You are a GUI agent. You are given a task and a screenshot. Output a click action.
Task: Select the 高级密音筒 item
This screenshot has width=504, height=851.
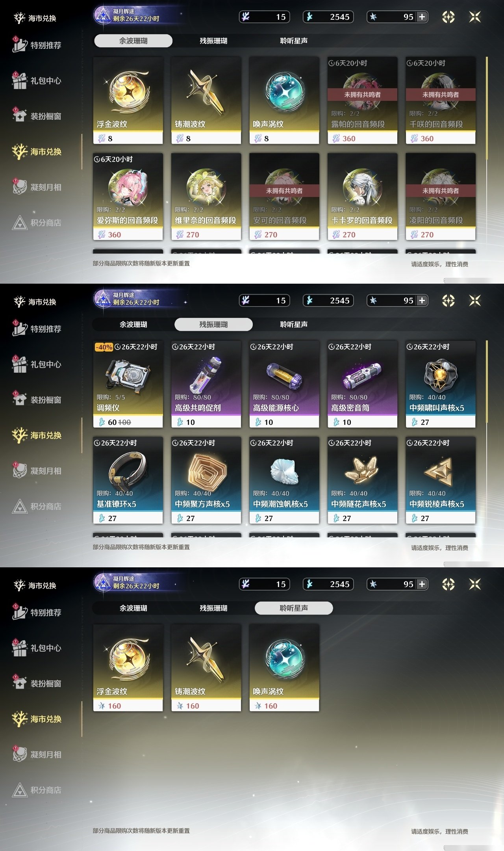pyautogui.click(x=362, y=384)
